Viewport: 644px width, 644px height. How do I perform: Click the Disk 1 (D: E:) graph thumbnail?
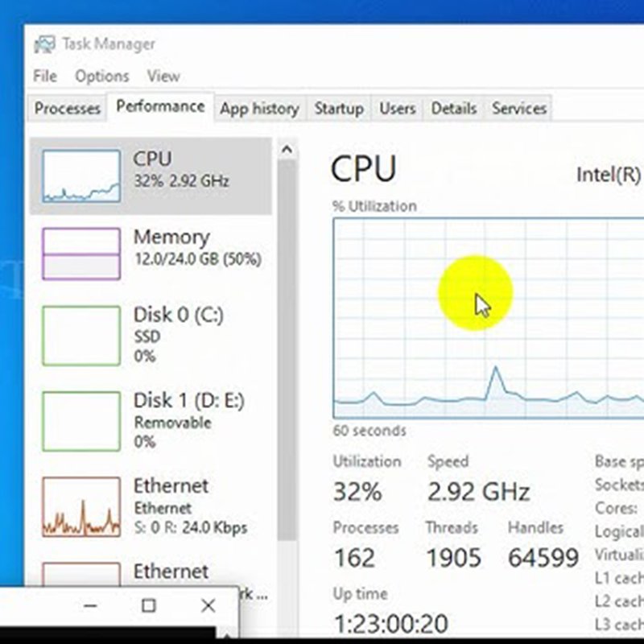(80, 421)
